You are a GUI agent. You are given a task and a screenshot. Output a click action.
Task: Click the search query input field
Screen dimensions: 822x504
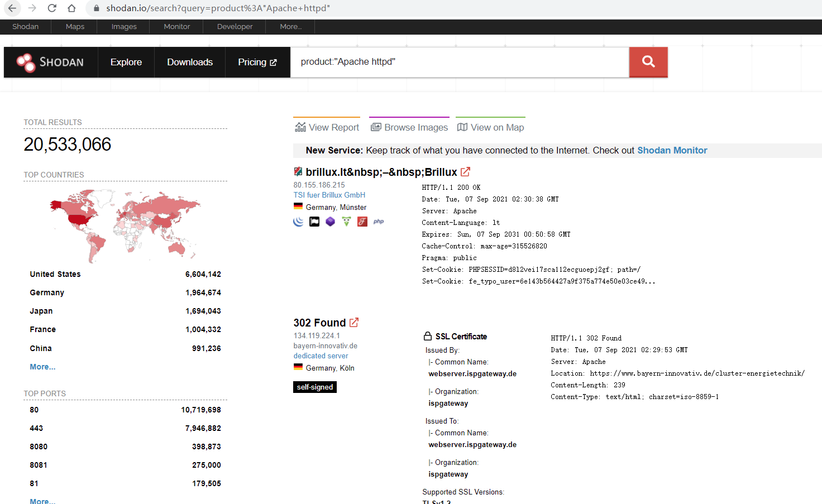(x=460, y=62)
